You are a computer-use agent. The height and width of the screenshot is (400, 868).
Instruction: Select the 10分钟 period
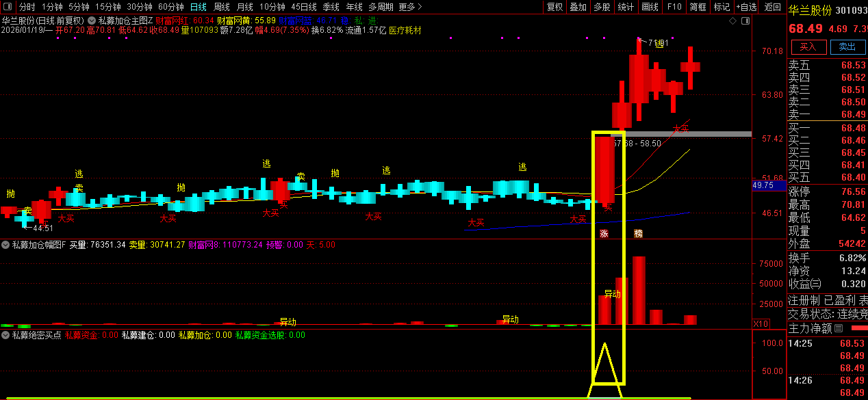[272, 7]
